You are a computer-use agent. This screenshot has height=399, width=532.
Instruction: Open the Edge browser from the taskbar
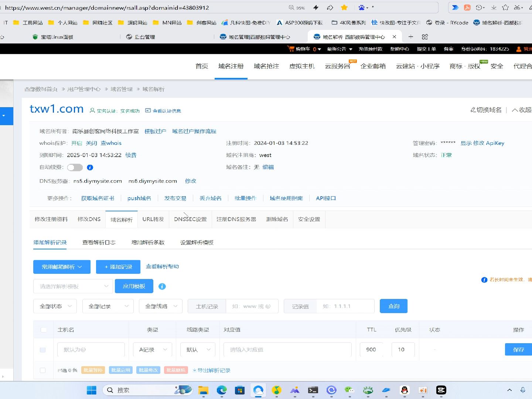(221, 390)
